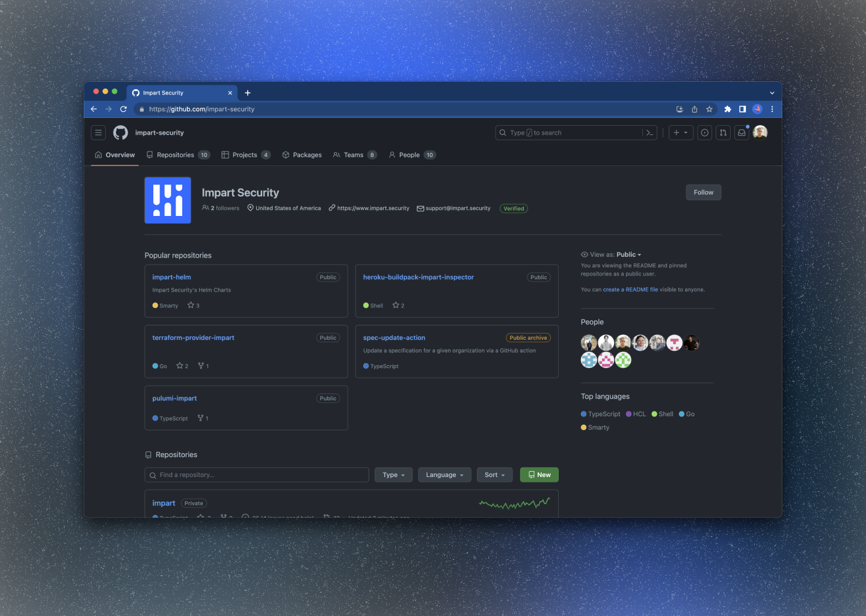Screen dimensions: 866x616
Task: Open the user avatar menu
Action: tap(760, 132)
